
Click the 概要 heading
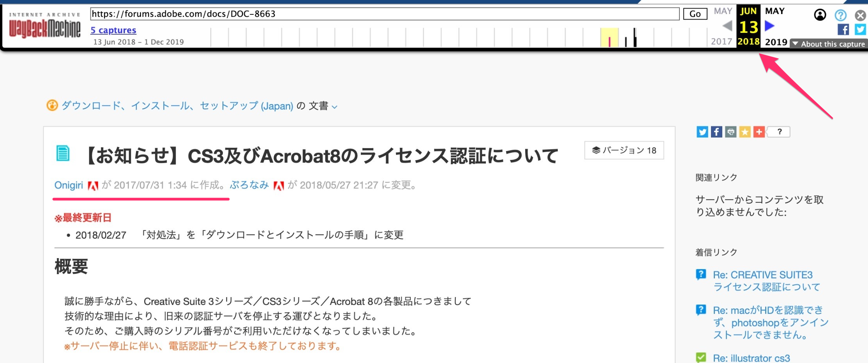71,267
